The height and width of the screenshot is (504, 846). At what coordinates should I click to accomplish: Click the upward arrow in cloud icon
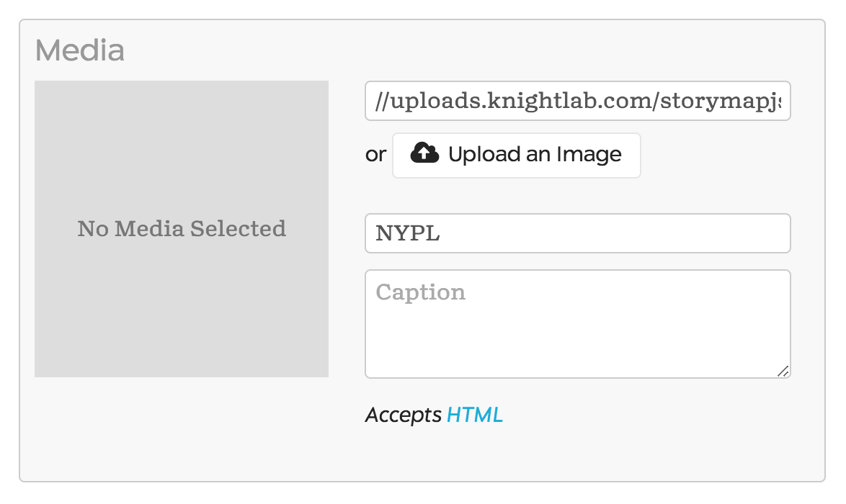[x=424, y=154]
